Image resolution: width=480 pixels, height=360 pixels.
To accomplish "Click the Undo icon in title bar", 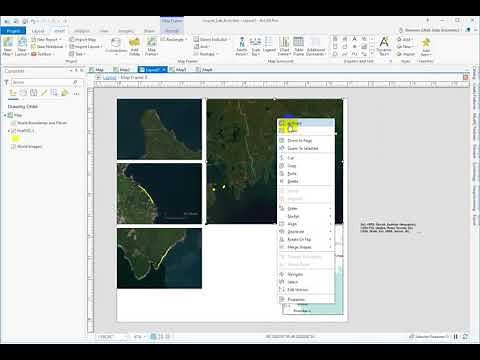I will coord(33,21).
